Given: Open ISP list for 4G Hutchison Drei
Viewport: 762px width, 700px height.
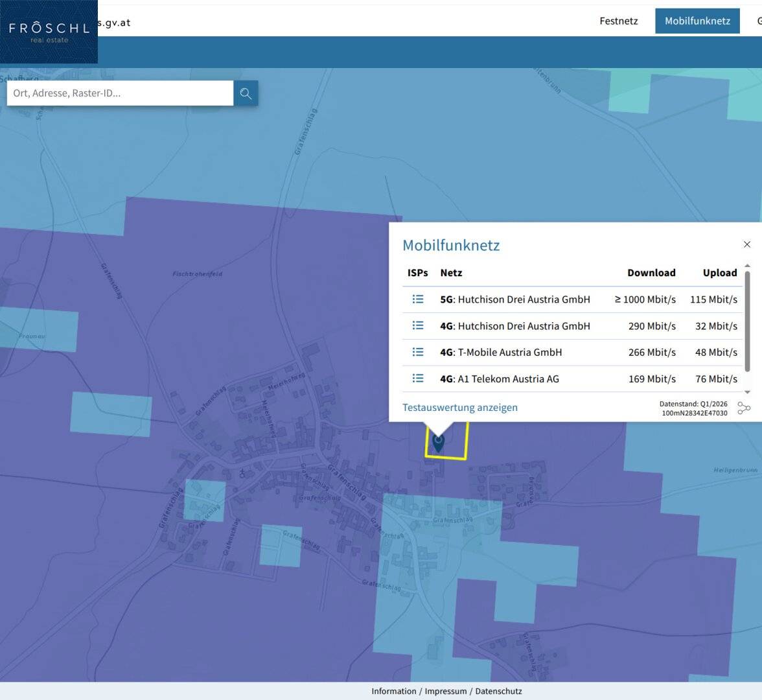Looking at the screenshot, I should click(418, 325).
